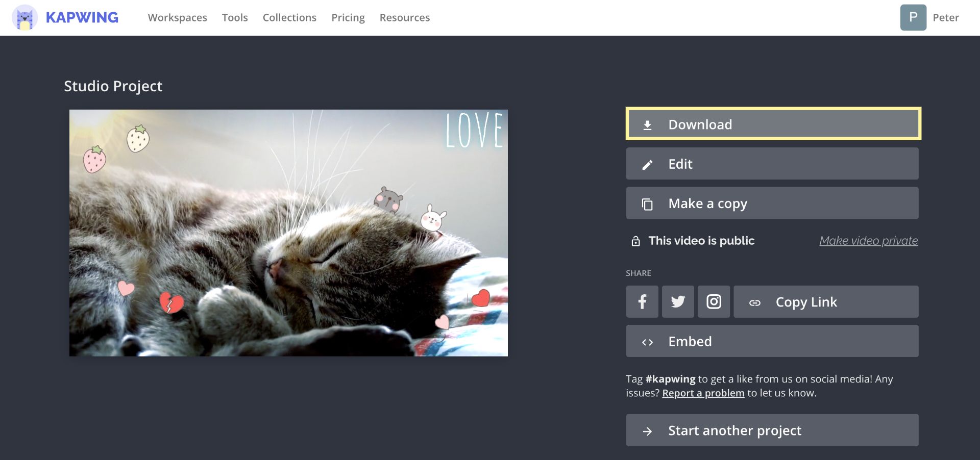Click the pencil Edit icon
The image size is (980, 460).
647,165
